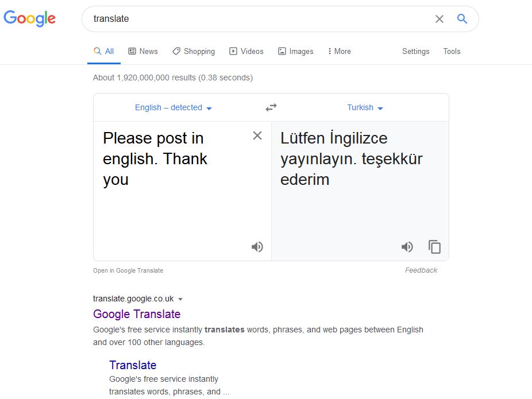This screenshot has width=532, height=399.
Task: Expand the translate.google.co.uk result options arrow
Action: coord(180,299)
